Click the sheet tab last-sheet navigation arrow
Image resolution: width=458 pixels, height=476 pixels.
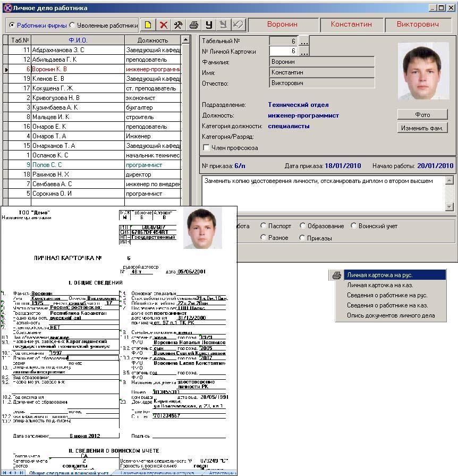(22, 473)
